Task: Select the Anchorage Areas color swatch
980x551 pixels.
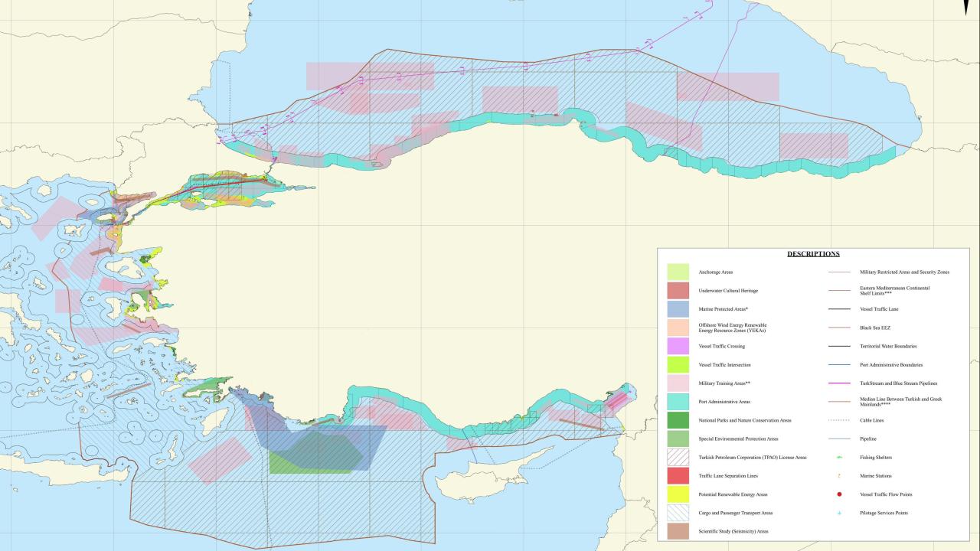Action: pyautogui.click(x=679, y=272)
